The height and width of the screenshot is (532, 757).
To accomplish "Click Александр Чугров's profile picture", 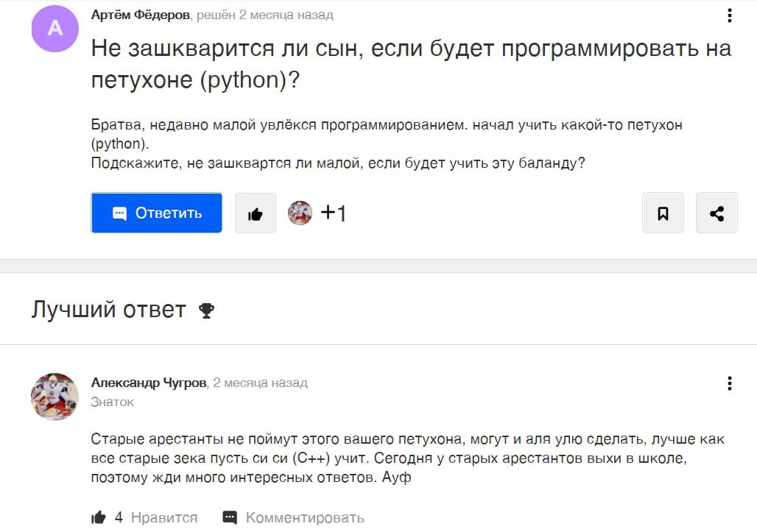I will click(x=55, y=397).
